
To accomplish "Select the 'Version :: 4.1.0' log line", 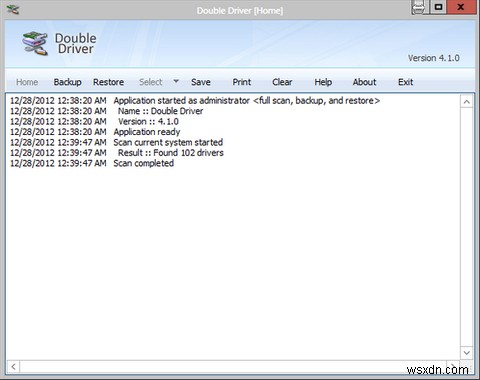I will 94,122.
